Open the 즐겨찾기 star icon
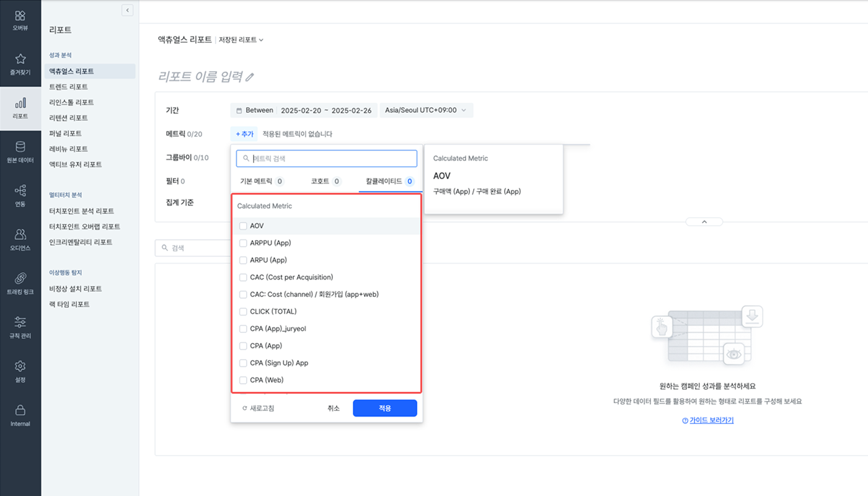This screenshot has width=868, height=496. coord(20,59)
